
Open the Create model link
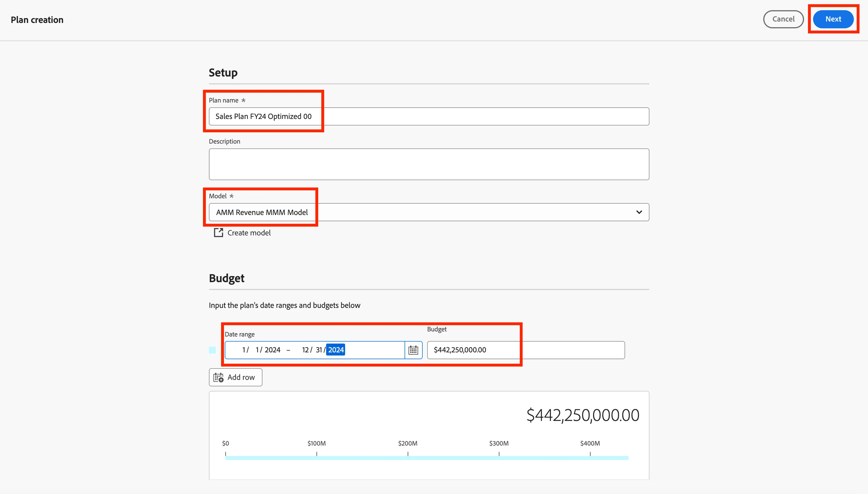[249, 233]
